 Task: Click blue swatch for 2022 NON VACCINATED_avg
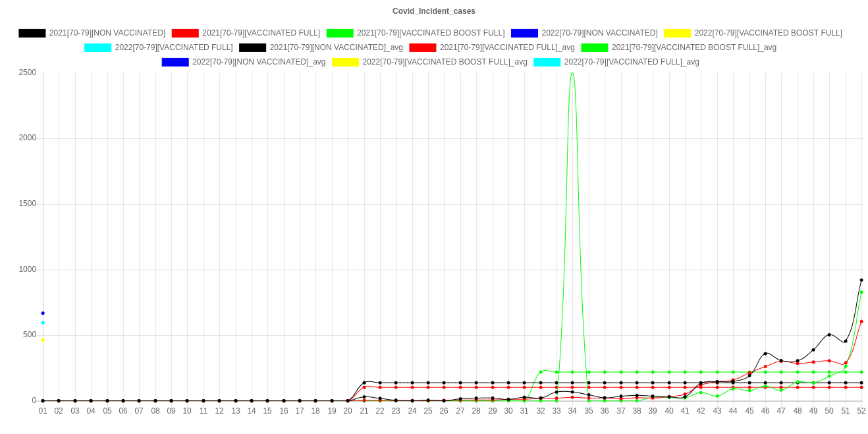pyautogui.click(x=175, y=62)
